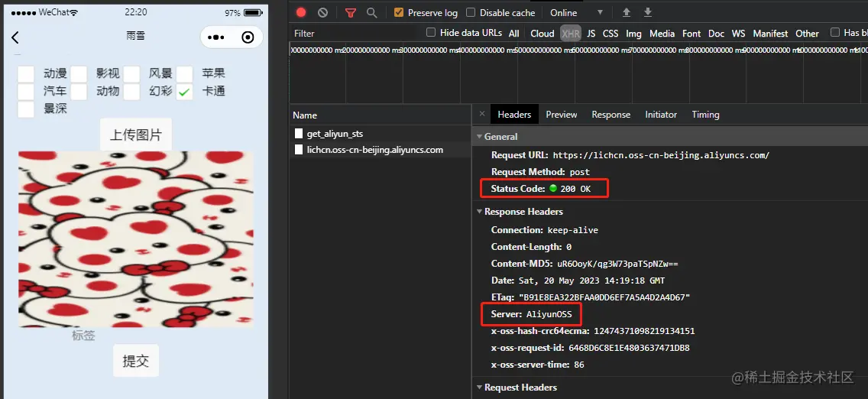Tick the 影视 checkbox

tap(79, 73)
